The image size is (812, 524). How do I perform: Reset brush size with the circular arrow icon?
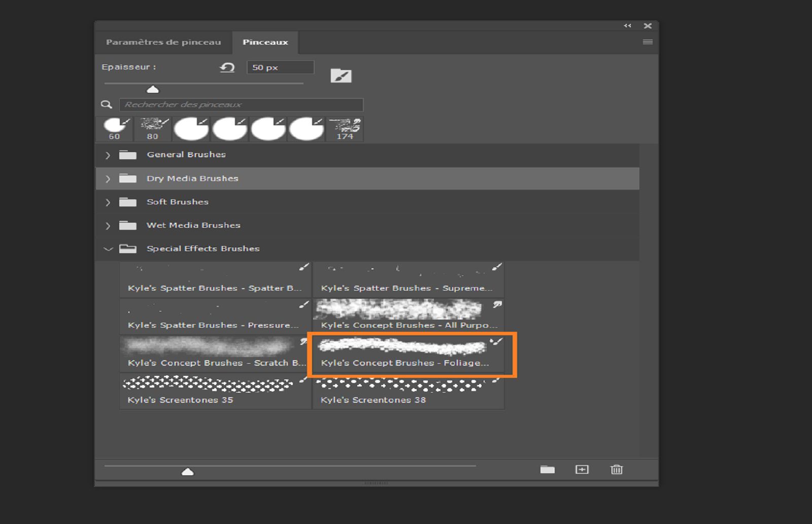click(227, 67)
